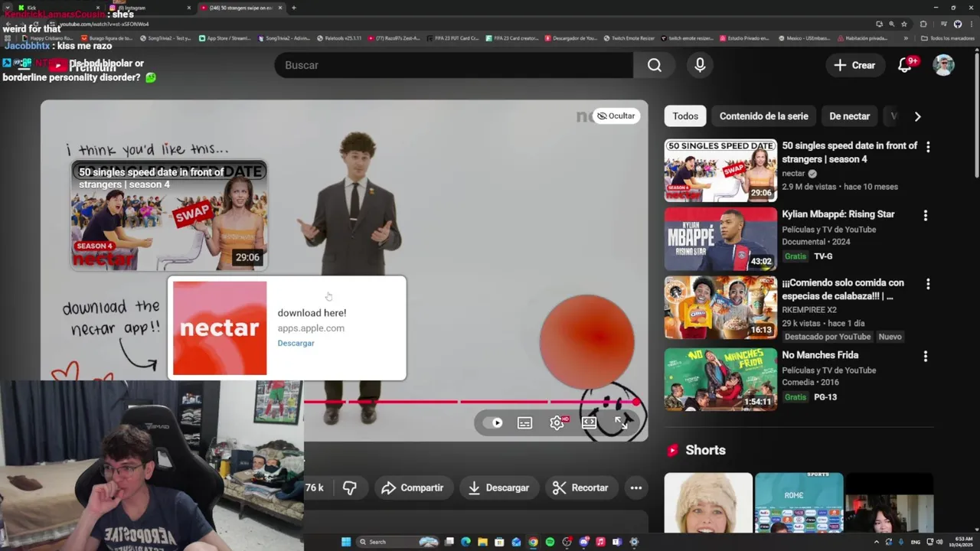Open Twitch Emote Resizer bookmark
Image resolution: width=980 pixels, height=551 pixels.
[629, 37]
